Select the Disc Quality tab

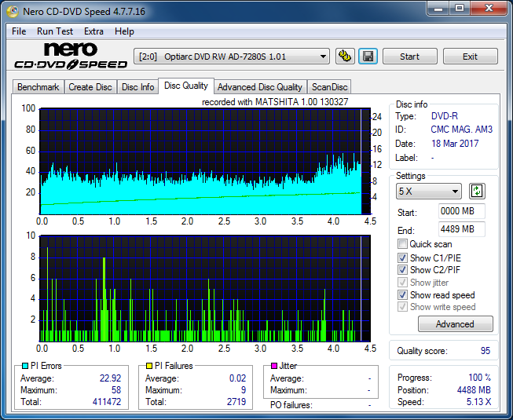186,86
